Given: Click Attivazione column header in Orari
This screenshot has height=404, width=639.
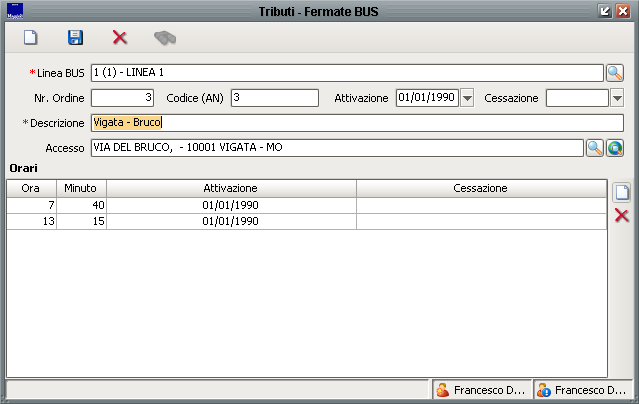Looking at the screenshot, I should pyautogui.click(x=231, y=188).
